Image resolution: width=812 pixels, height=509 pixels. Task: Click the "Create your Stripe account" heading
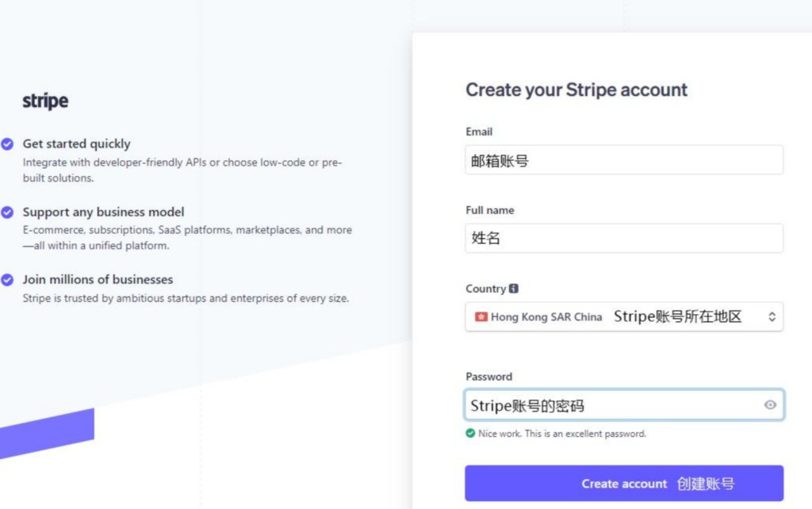tap(576, 90)
